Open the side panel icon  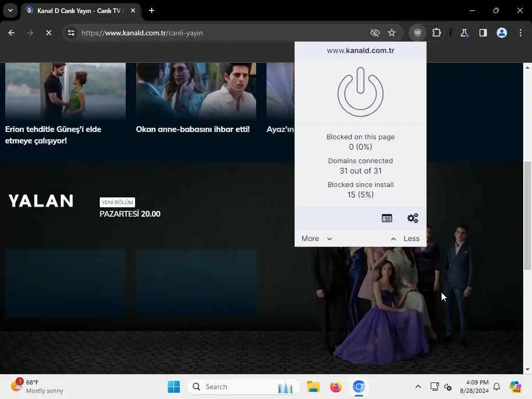pos(483,33)
